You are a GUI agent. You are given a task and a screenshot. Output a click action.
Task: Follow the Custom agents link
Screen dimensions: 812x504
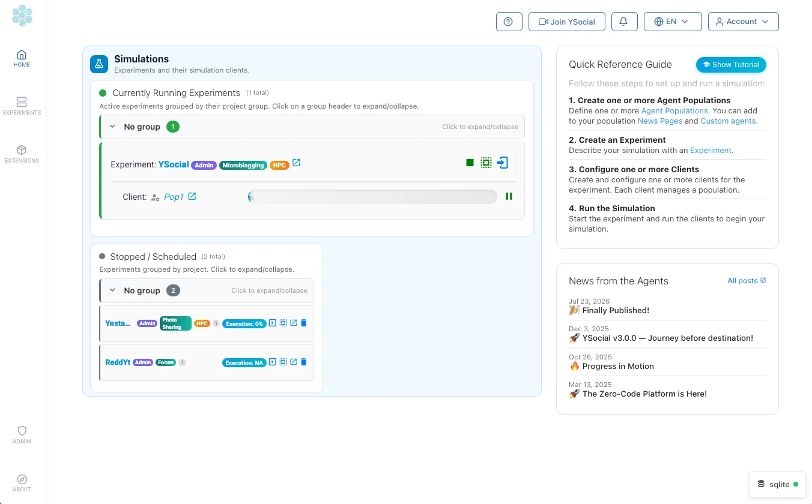click(x=728, y=121)
